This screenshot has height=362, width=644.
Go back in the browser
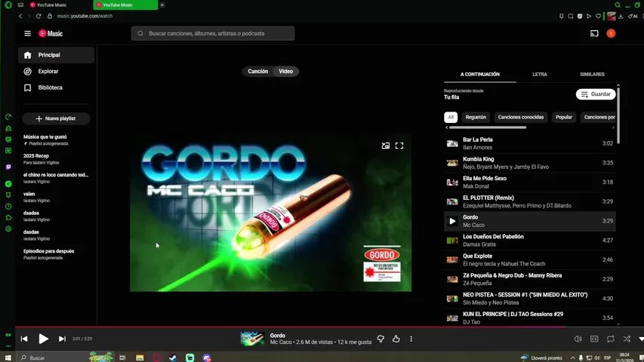click(20, 16)
